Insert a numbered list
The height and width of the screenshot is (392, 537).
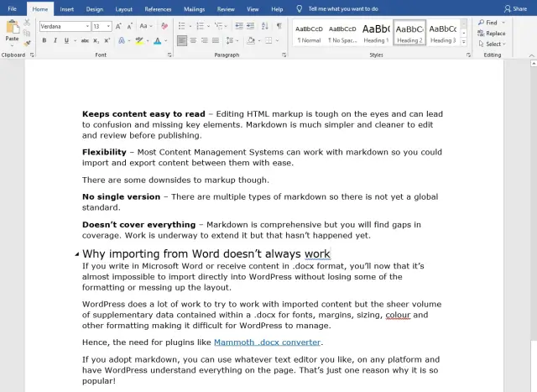coord(200,26)
